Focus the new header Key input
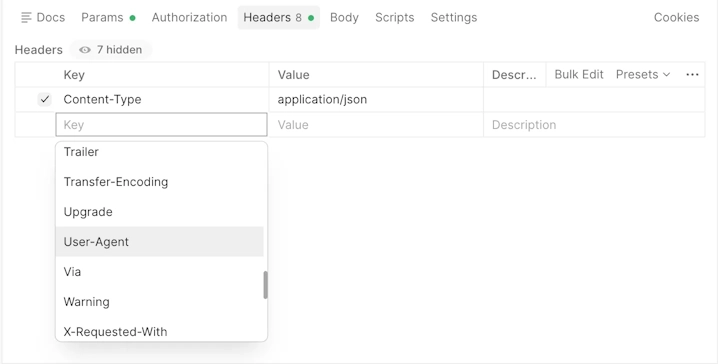 coord(161,125)
